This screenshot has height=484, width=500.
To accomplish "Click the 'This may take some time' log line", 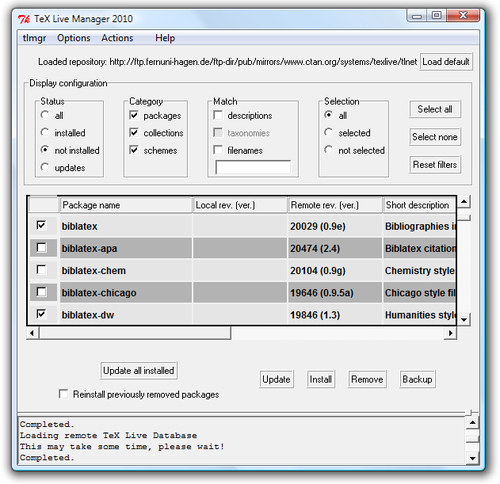I will (x=122, y=447).
